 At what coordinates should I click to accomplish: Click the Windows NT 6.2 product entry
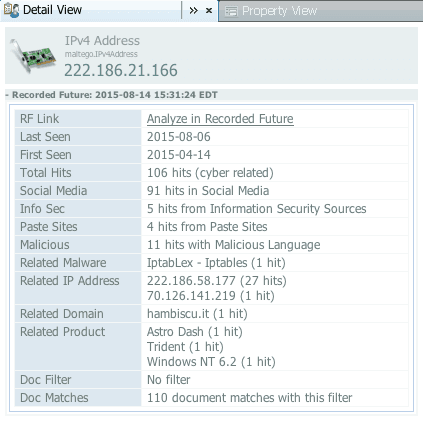click(211, 362)
